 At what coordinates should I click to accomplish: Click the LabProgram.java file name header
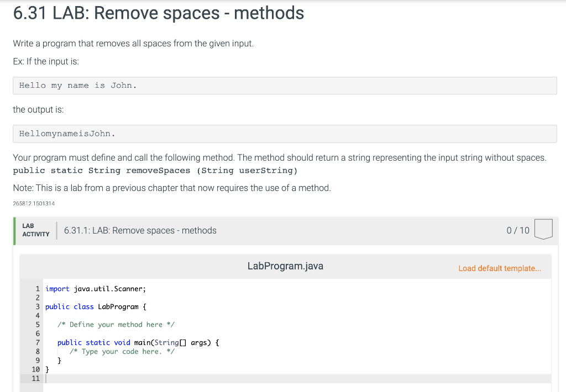coord(285,266)
